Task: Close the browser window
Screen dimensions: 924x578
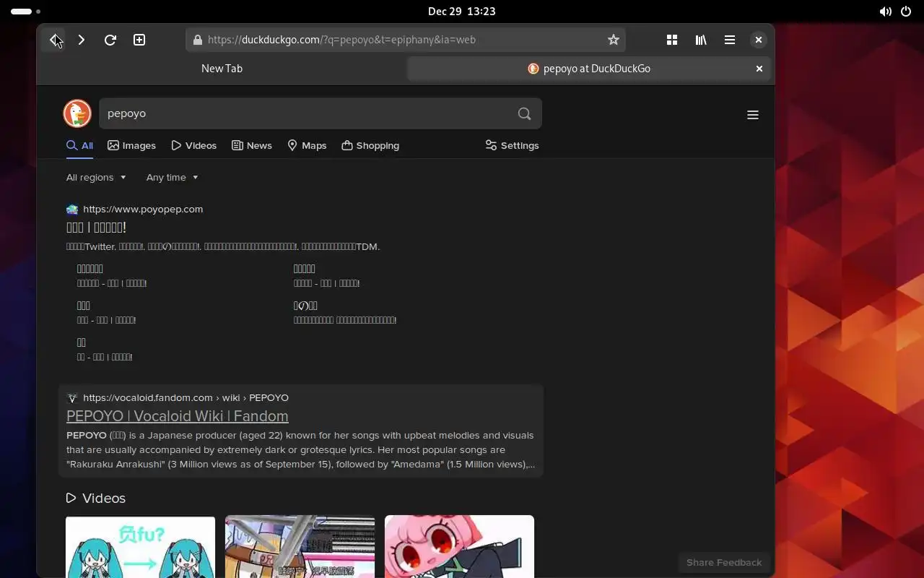Action: (x=759, y=40)
